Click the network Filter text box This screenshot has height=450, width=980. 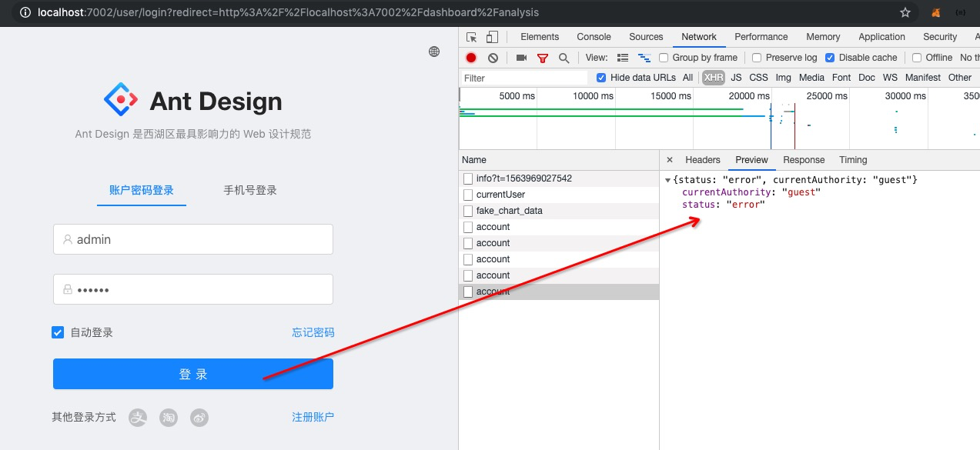click(x=524, y=78)
